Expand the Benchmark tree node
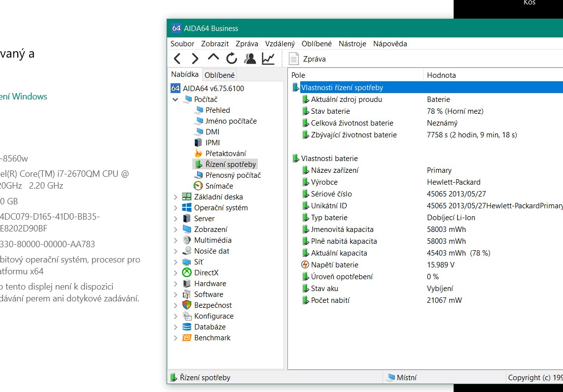Screen dimensions: 563x392 point(176,338)
